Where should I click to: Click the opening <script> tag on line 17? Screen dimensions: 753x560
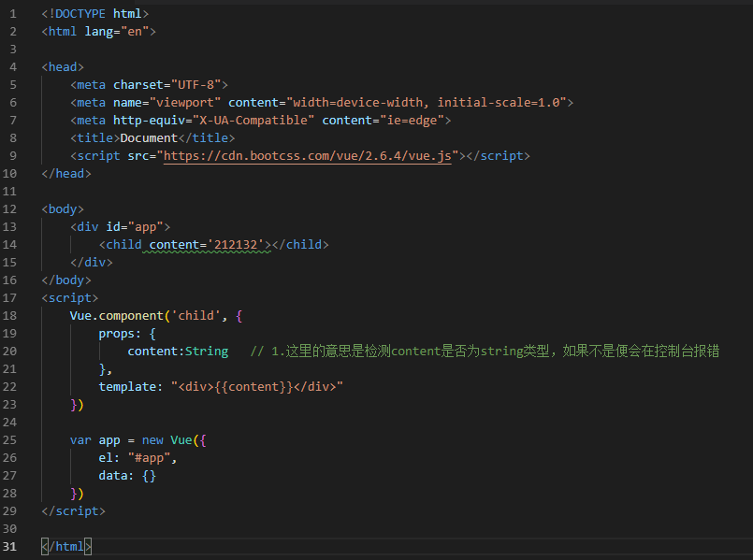[x=69, y=298]
